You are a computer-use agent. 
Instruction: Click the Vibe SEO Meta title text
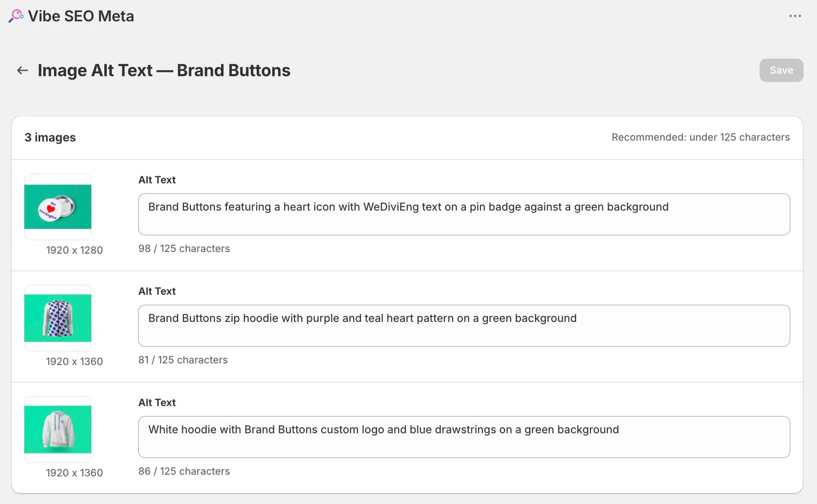pos(81,16)
